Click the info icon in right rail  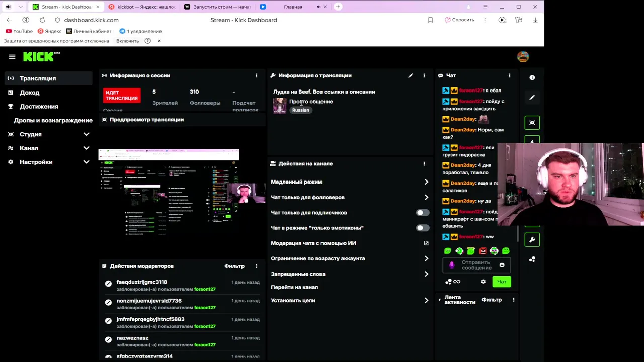point(532,78)
